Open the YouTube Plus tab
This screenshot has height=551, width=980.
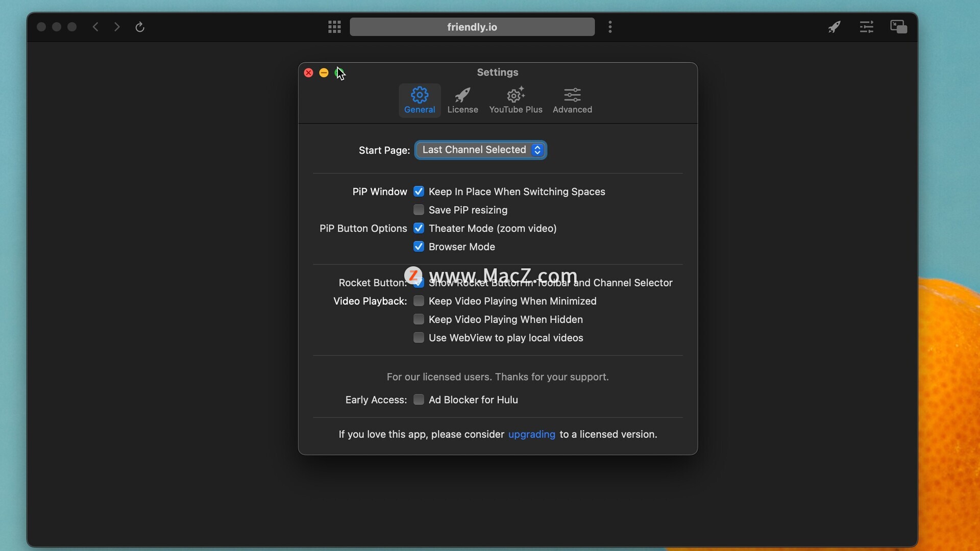[516, 101]
